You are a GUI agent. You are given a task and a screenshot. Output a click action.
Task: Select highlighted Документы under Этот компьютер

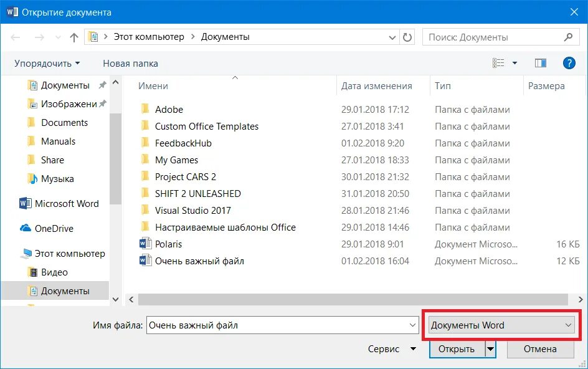click(x=55, y=291)
